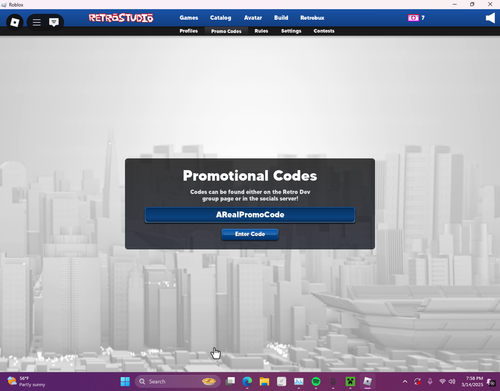Open the Rules submenu item
Image resolution: width=500 pixels, height=391 pixels.
click(x=261, y=31)
